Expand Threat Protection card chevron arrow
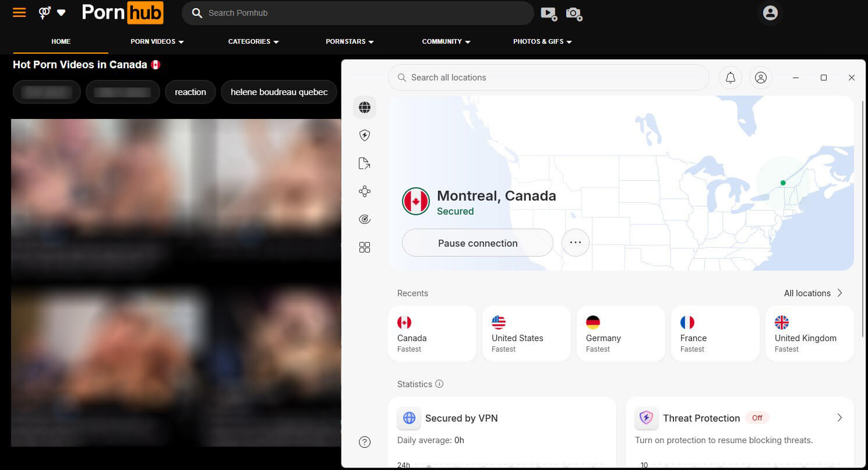The image size is (868, 470). 839,418
